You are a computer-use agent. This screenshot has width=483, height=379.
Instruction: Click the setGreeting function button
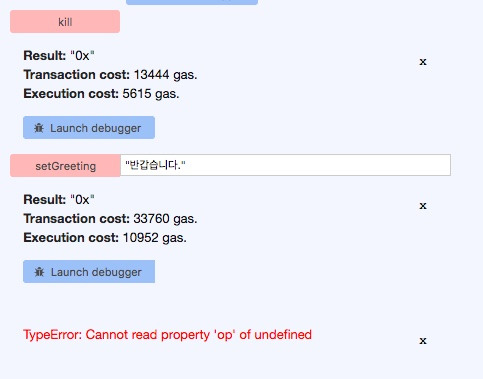tap(65, 166)
